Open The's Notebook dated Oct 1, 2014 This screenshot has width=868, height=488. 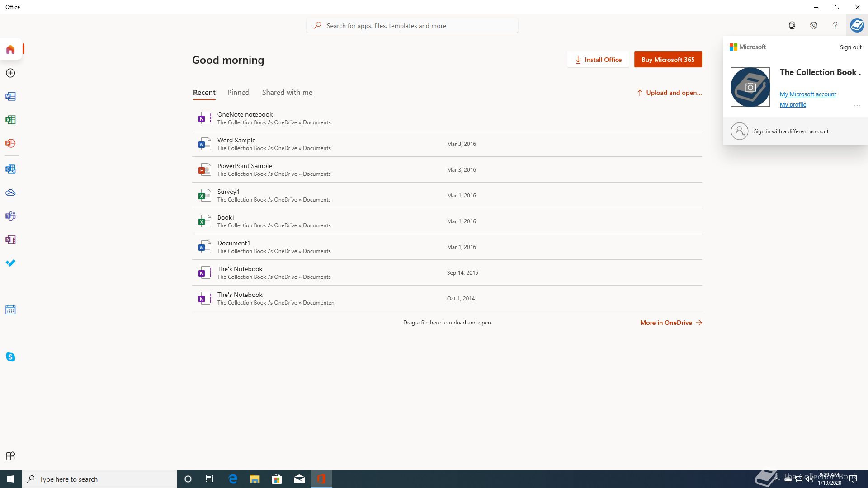coord(447,299)
